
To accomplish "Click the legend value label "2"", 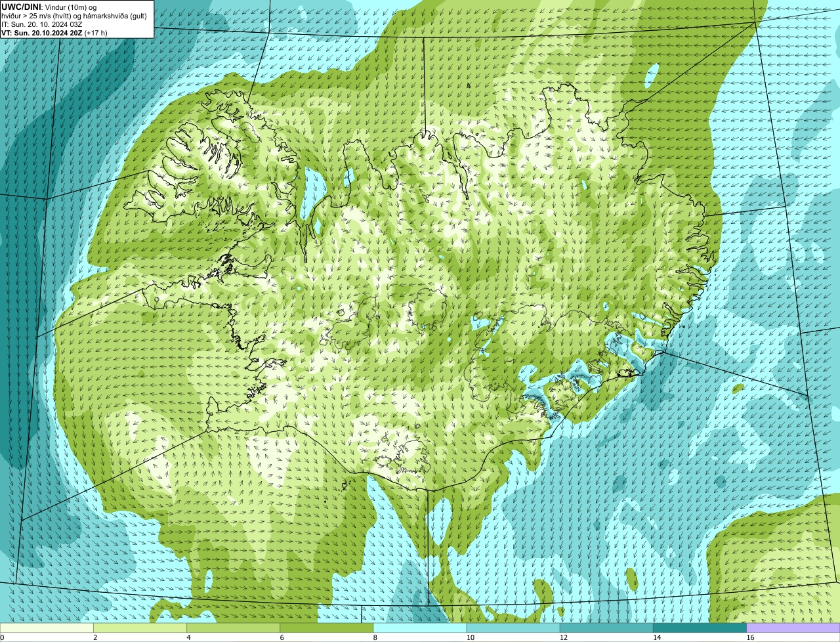I will click(95, 637).
